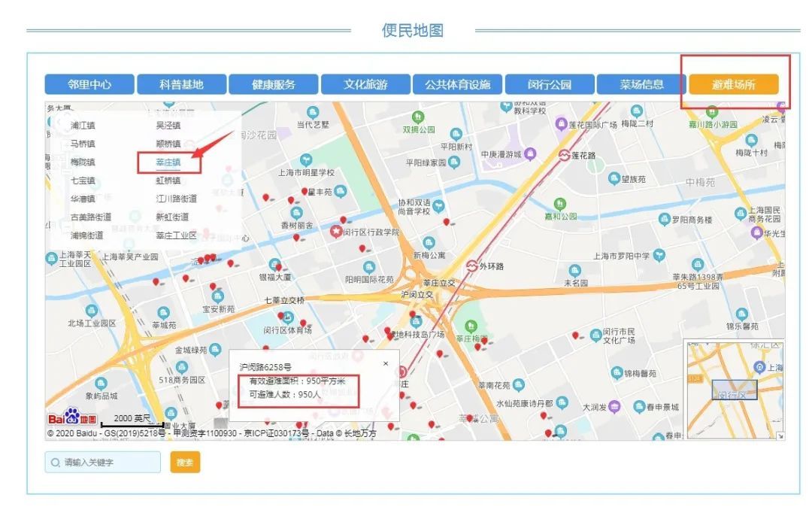
Task: Click the 罗阳商务楼 building marker
Action: (x=665, y=219)
